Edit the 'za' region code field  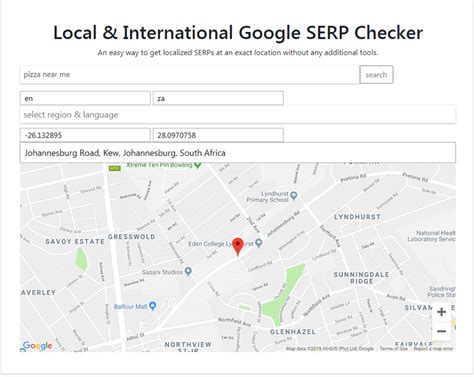pyautogui.click(x=218, y=98)
